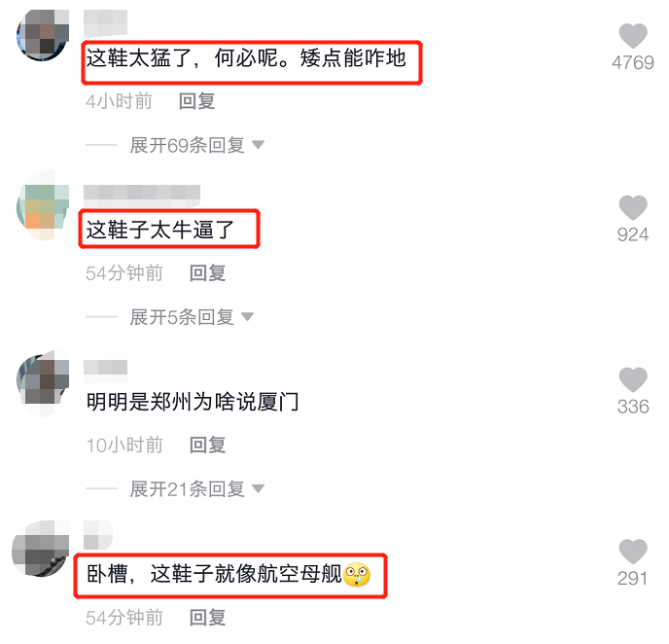
Task: Expand the 69 replies thread
Action: 196,145
